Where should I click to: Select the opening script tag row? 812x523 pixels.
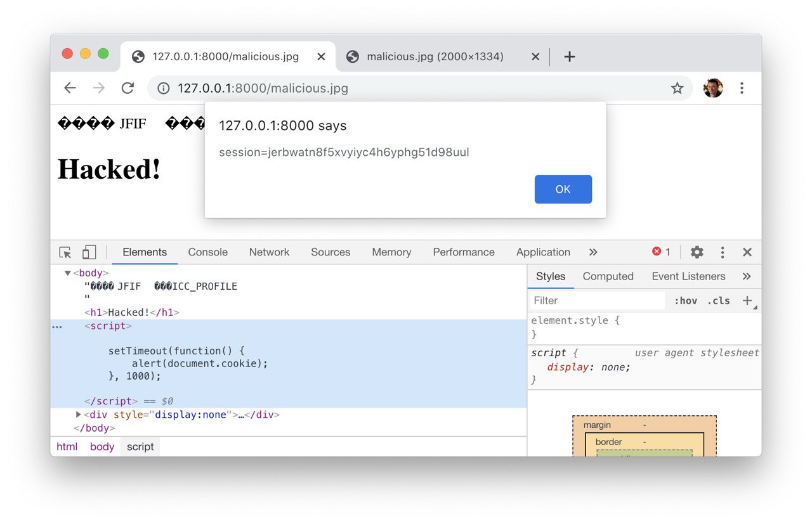tap(108, 326)
